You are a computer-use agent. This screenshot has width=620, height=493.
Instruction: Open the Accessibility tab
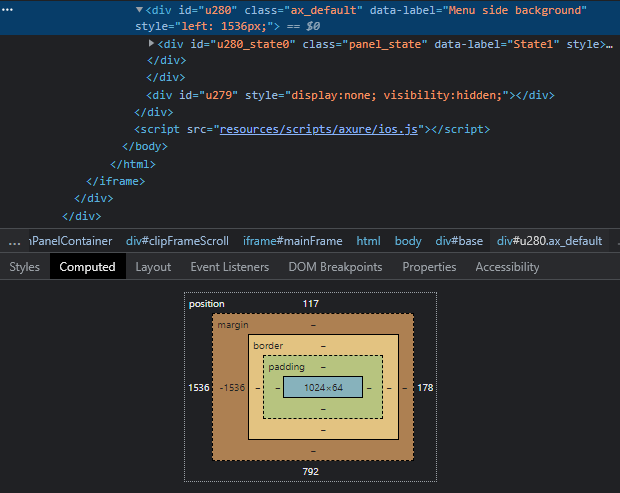coord(507,267)
